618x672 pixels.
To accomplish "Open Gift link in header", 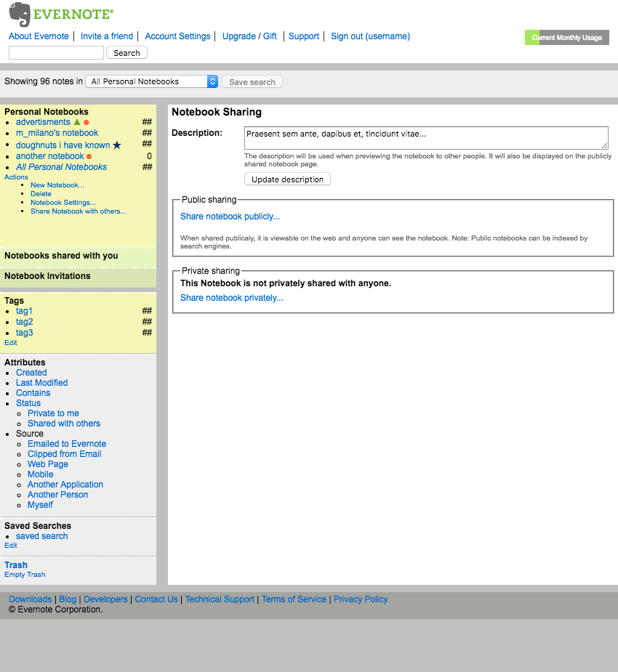I will 270,36.
